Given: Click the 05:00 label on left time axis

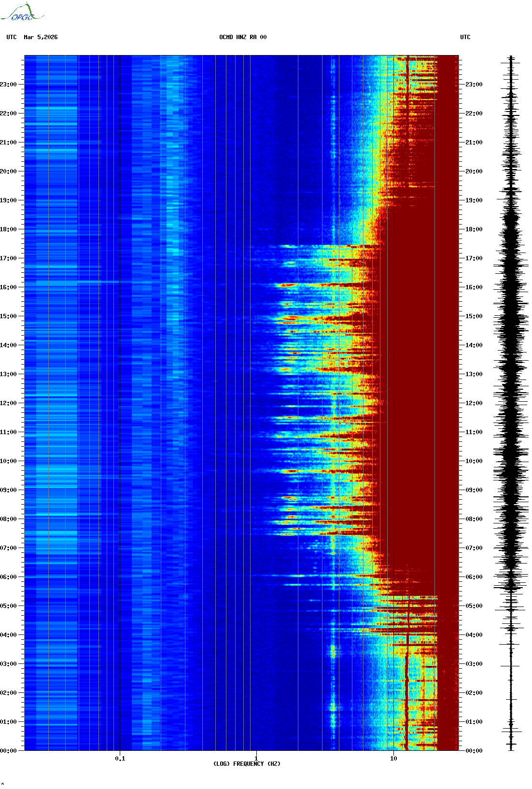Looking at the screenshot, I should [8, 606].
